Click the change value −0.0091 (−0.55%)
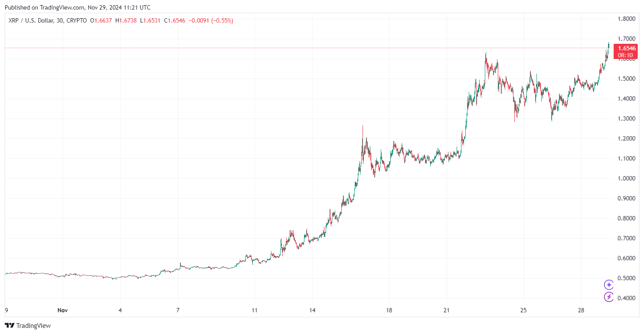This screenshot has width=644, height=334. (211, 20)
